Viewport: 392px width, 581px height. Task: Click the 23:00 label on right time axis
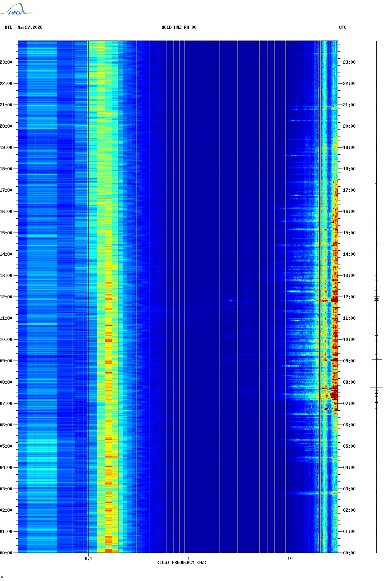349,62
